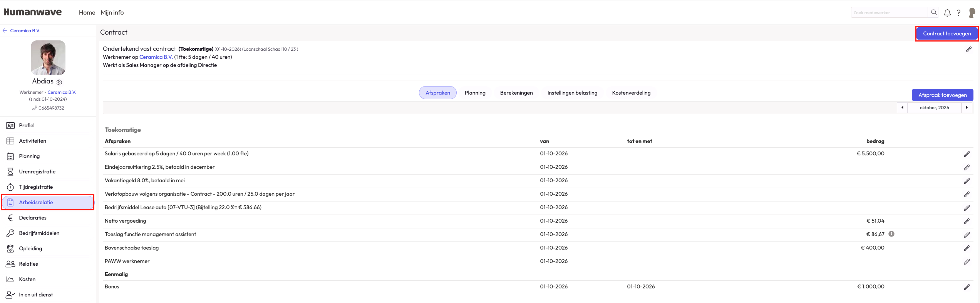Edit the contract with top pencil icon
This screenshot has width=980, height=303.
[968, 50]
